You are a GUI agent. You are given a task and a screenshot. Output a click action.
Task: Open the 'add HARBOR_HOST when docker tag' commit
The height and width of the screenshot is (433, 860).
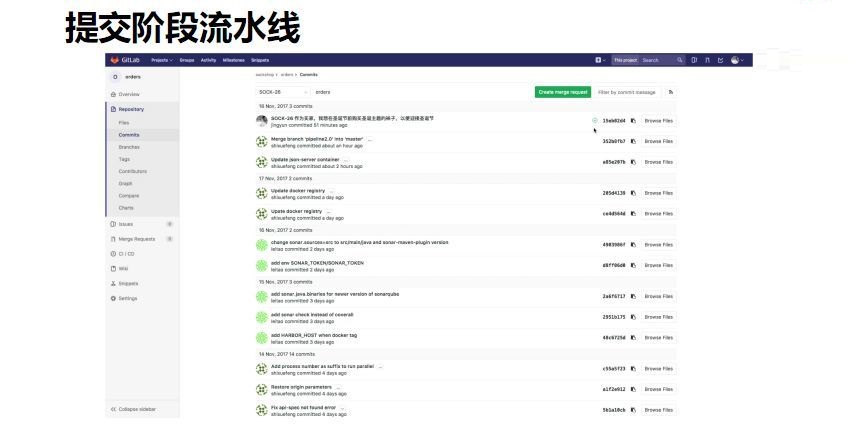(x=314, y=335)
